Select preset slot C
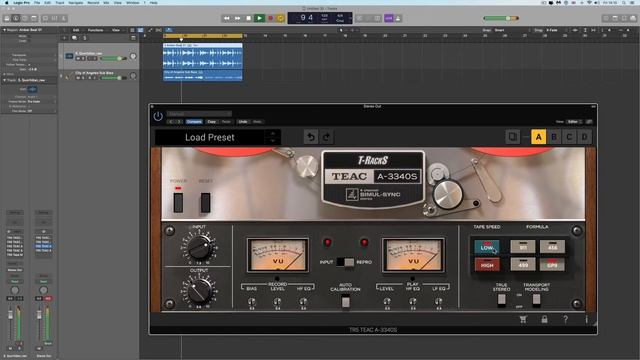 point(569,137)
